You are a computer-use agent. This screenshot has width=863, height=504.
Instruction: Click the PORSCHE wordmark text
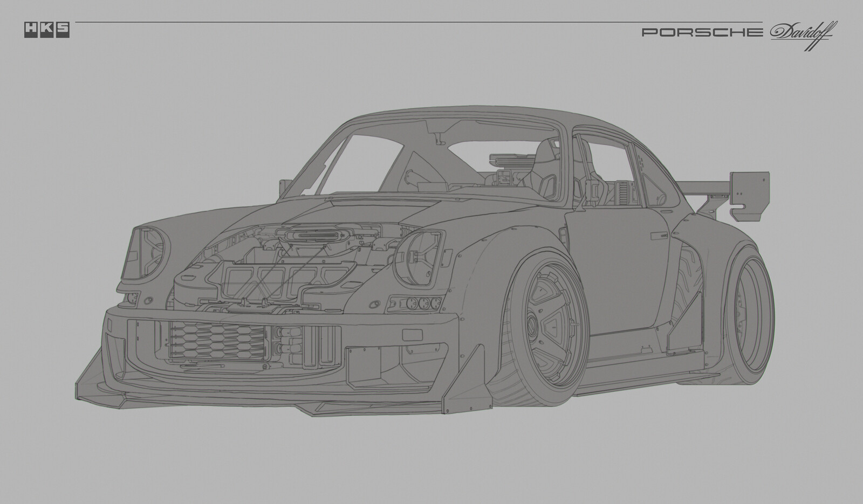click(702, 32)
